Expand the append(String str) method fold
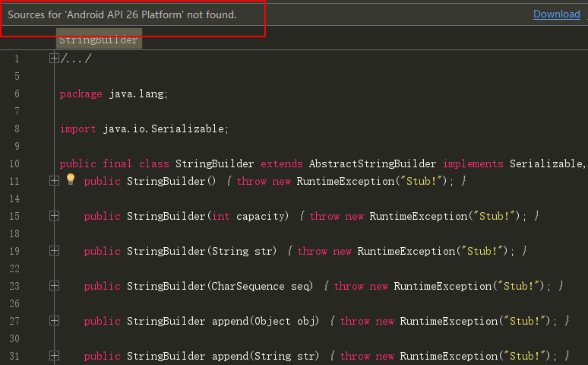 (x=54, y=356)
